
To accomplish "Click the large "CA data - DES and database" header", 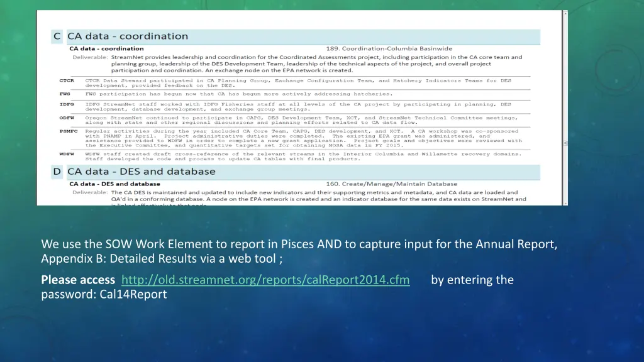I will click(142, 171).
